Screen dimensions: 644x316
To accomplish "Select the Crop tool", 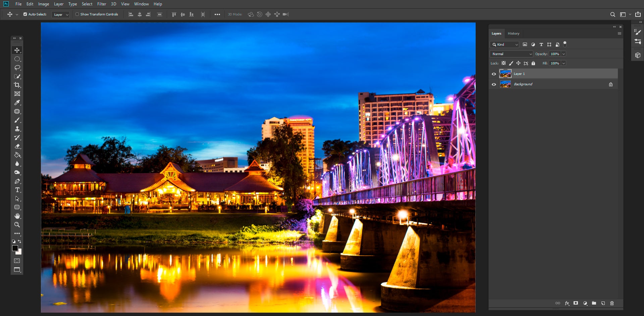I will tap(17, 85).
